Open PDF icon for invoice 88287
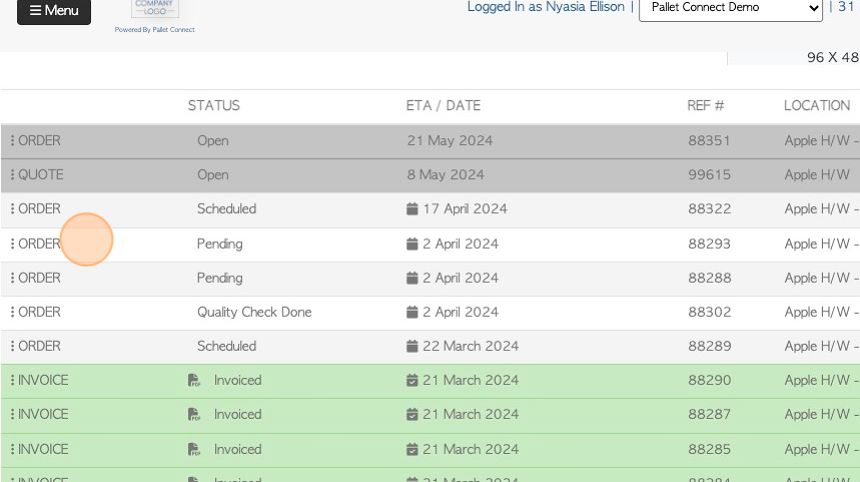 point(194,414)
